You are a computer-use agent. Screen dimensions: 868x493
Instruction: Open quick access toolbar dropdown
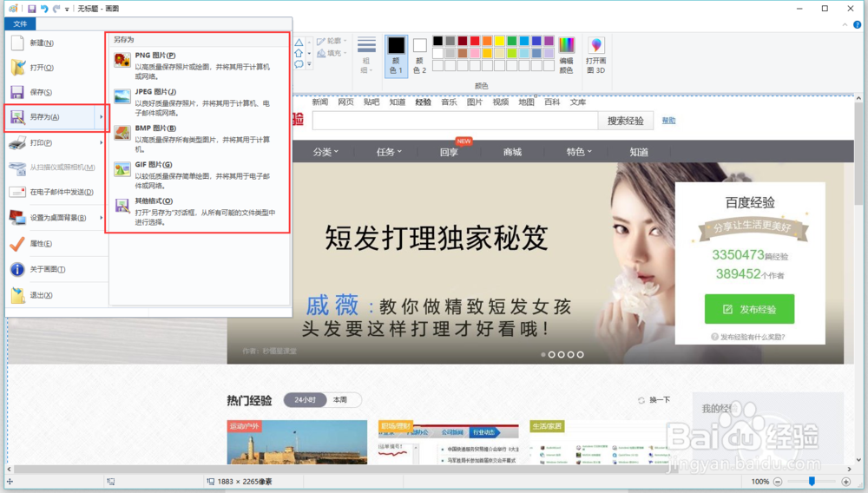pos(67,10)
